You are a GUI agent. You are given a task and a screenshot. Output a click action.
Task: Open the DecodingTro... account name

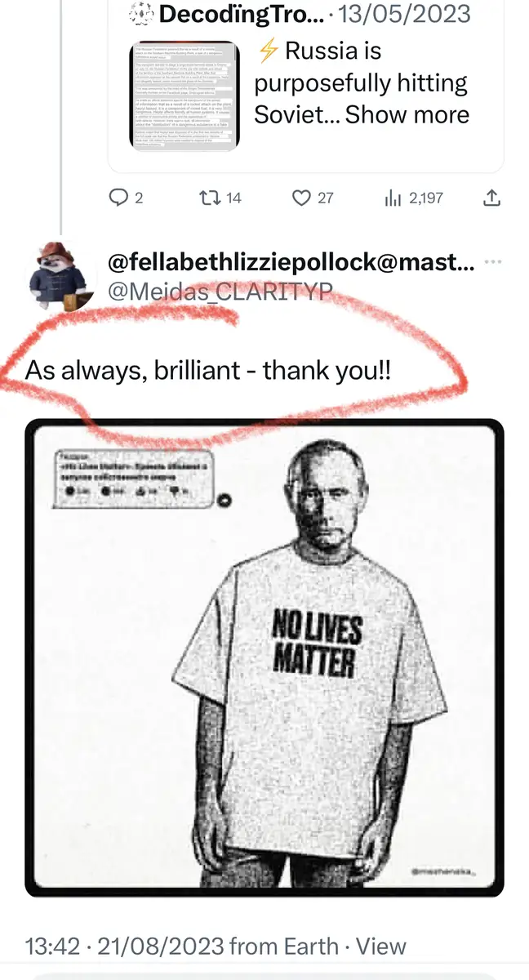pyautogui.click(x=231, y=14)
